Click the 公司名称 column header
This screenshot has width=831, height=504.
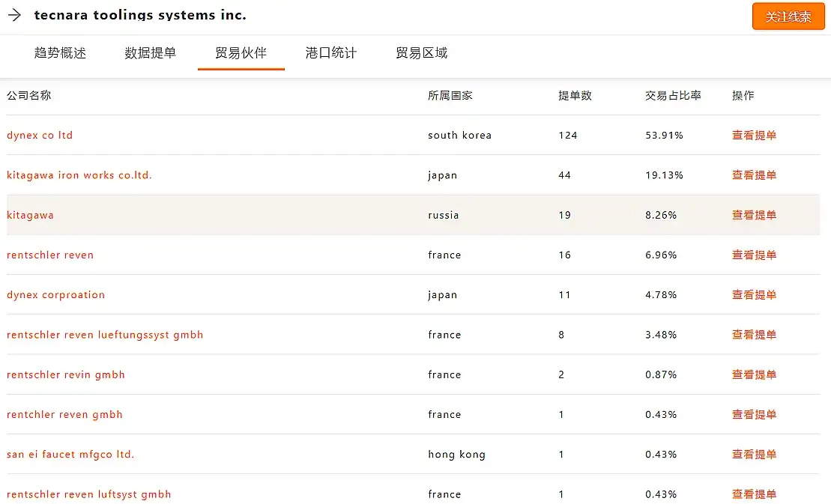[29, 95]
